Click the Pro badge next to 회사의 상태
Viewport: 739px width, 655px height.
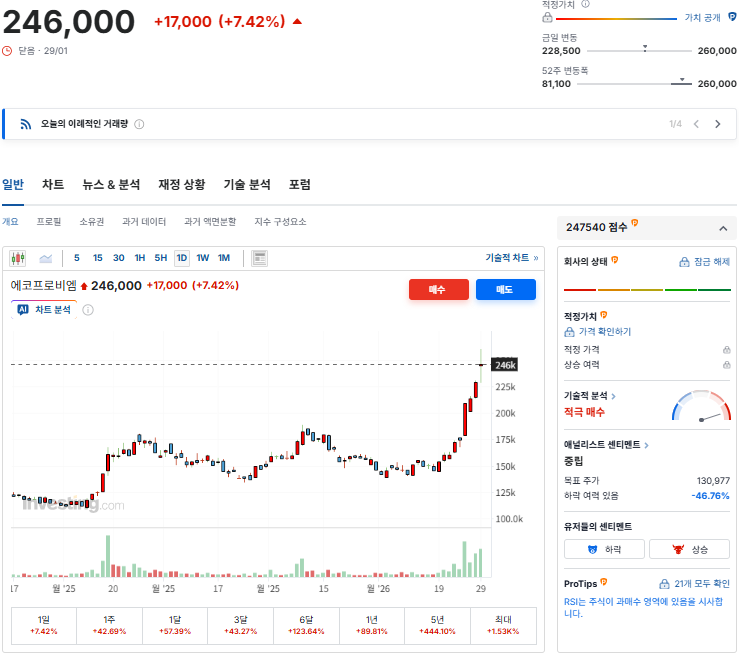click(x=615, y=260)
